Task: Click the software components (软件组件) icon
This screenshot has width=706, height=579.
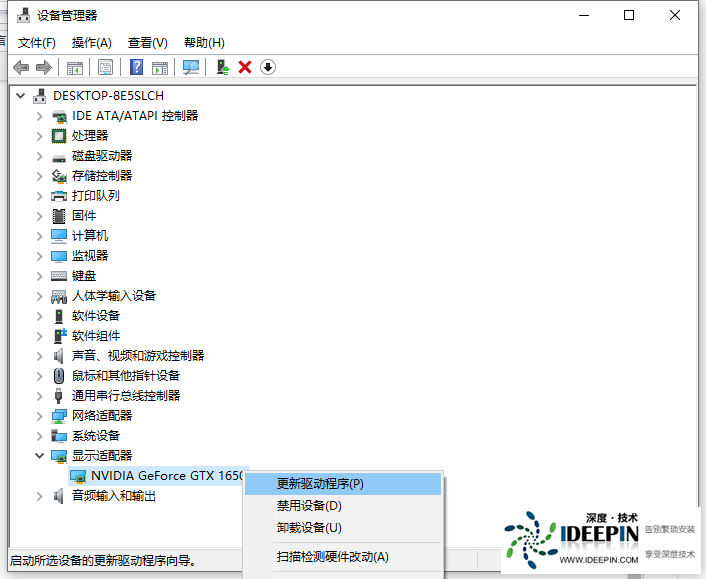Action: (x=59, y=336)
